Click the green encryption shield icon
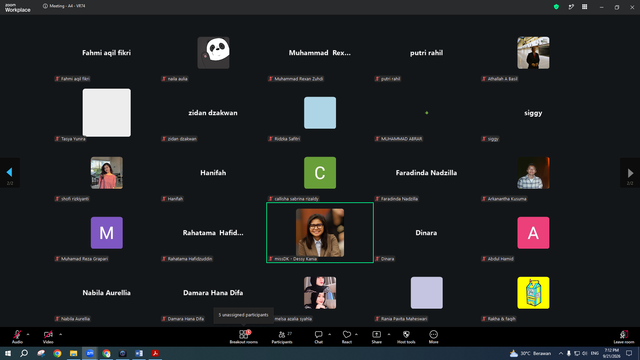 pos(556,7)
